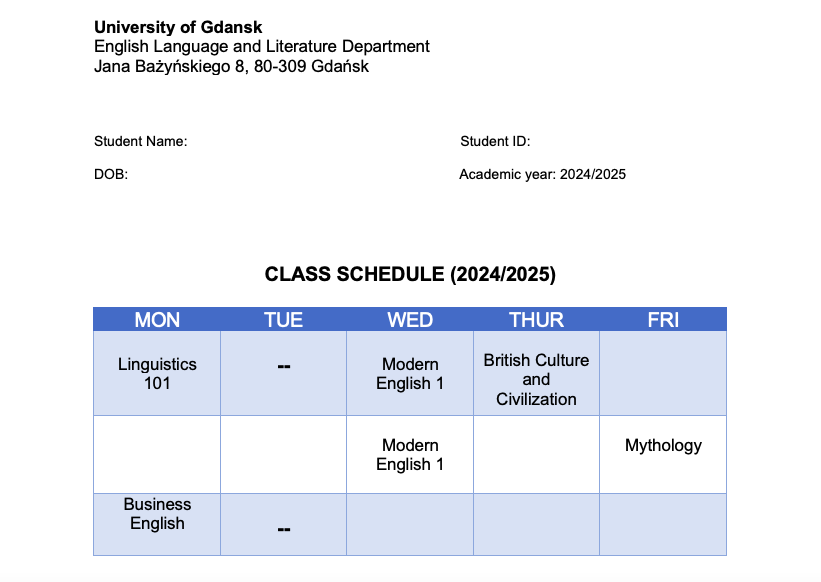Image resolution: width=821 pixels, height=582 pixels.
Task: Click the Academic year 2024/2025 text
Action: pyautogui.click(x=542, y=174)
